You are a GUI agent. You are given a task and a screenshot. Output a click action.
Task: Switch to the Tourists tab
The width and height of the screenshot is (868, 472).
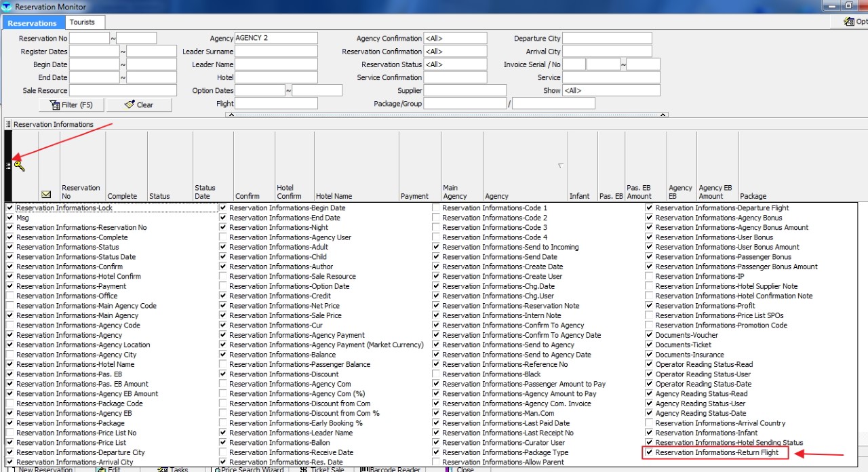[82, 22]
